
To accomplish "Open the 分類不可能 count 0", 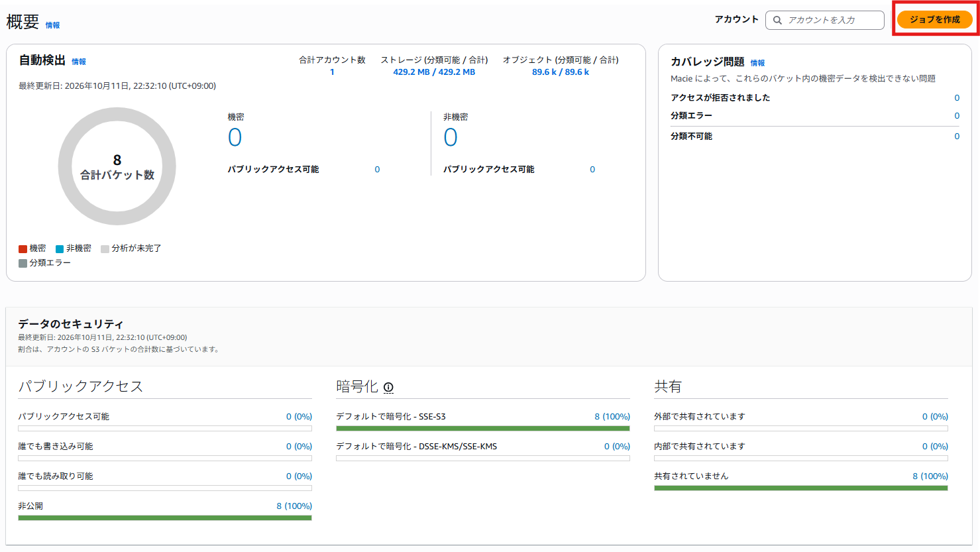I will pos(957,137).
